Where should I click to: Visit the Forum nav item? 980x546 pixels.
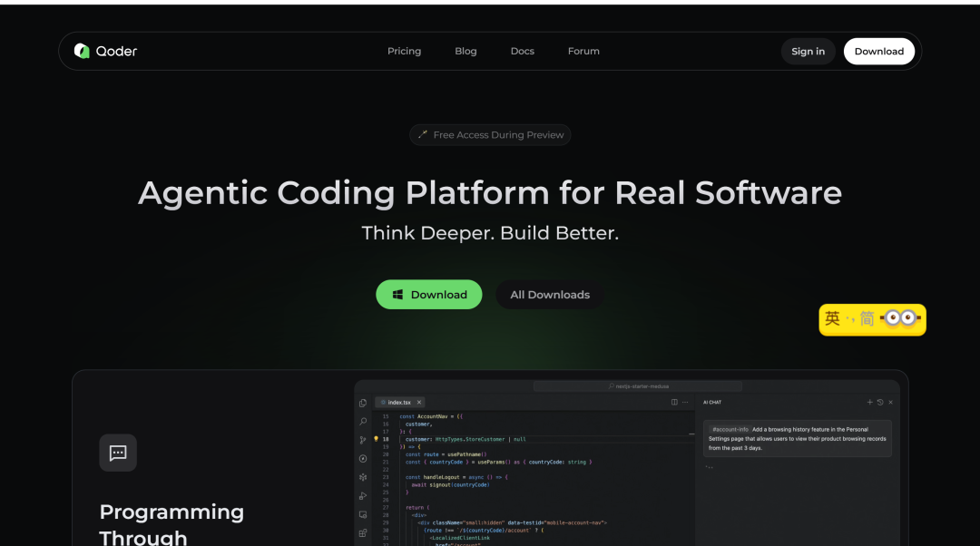(583, 51)
